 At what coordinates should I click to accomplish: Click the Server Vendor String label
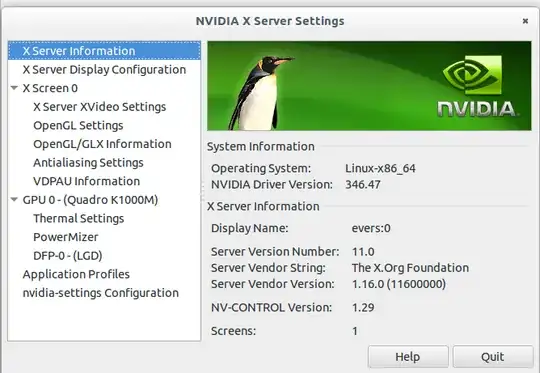pos(268,268)
